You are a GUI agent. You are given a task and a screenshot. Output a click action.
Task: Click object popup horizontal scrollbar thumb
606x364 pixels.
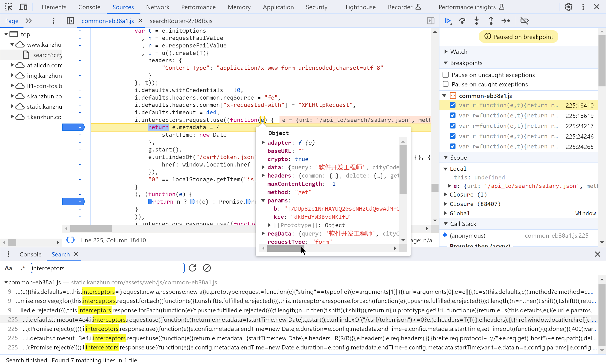click(x=286, y=248)
